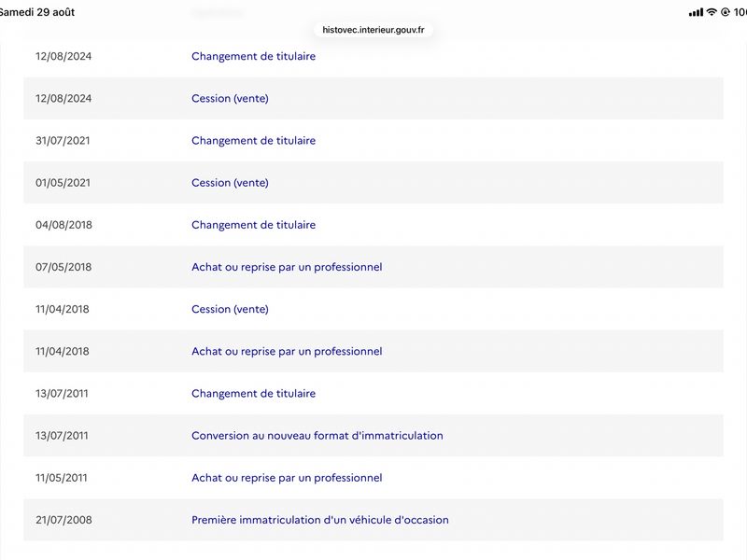Open Changement de titulaire dated 04/08/2018
This screenshot has width=747, height=560.
253,225
